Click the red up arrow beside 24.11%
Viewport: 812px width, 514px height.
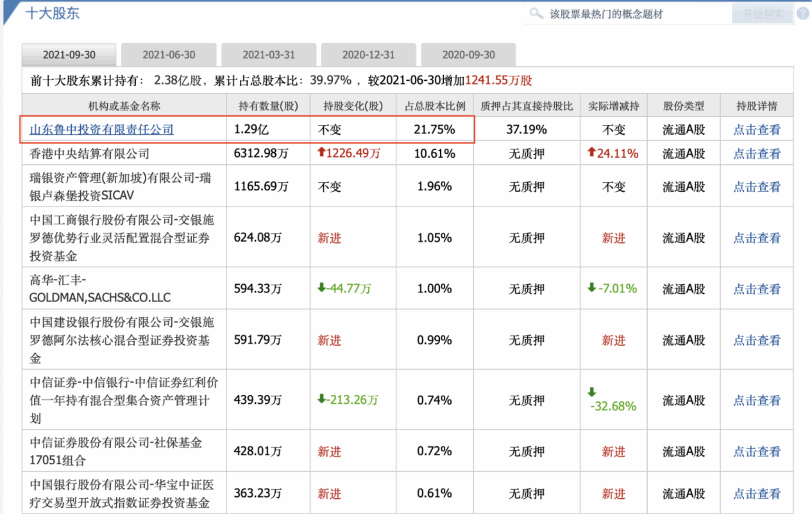591,152
